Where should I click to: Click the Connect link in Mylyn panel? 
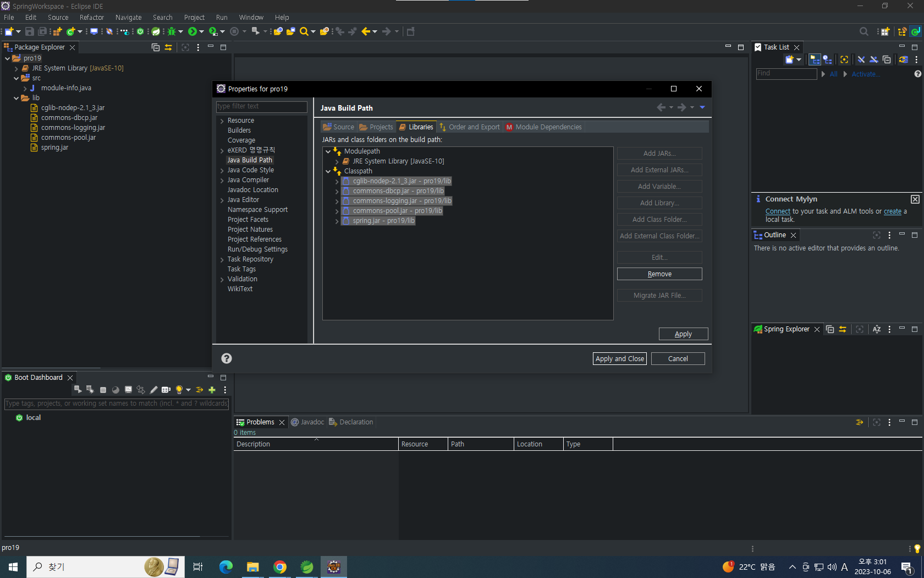778,211
